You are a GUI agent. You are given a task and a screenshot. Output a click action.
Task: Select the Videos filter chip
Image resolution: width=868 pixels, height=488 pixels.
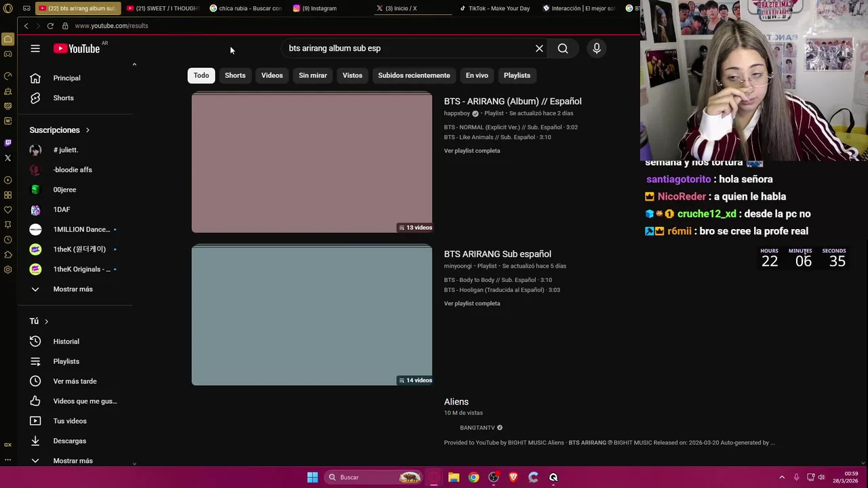(x=272, y=75)
